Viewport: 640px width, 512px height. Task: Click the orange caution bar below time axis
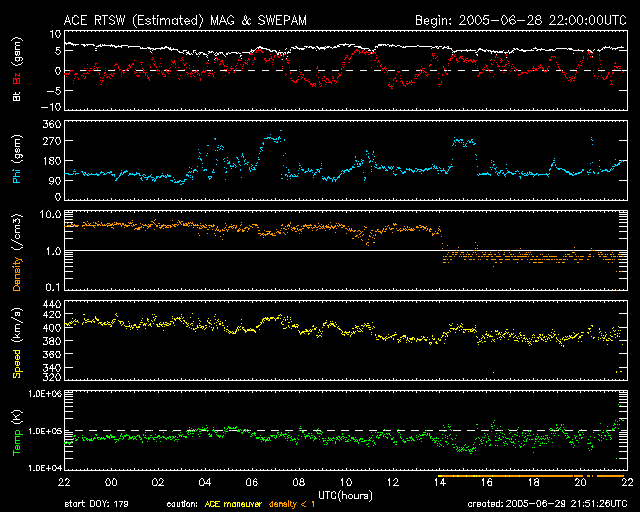click(530, 476)
